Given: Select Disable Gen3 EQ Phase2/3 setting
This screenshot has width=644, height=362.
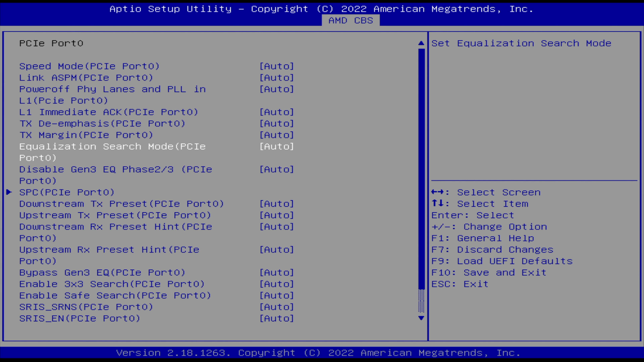Looking at the screenshot, I should click(116, 175).
